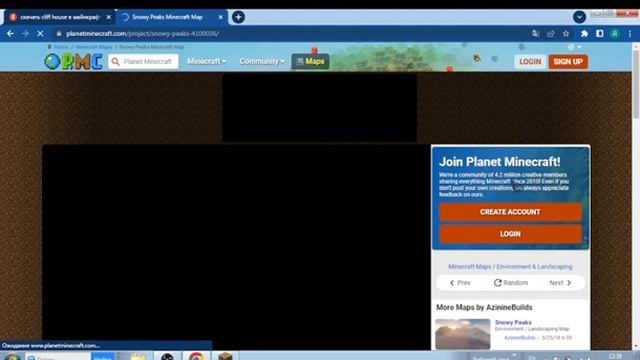Open the Minecraft block icon on taskbar
The width and height of the screenshot is (640, 360).
(225, 356)
